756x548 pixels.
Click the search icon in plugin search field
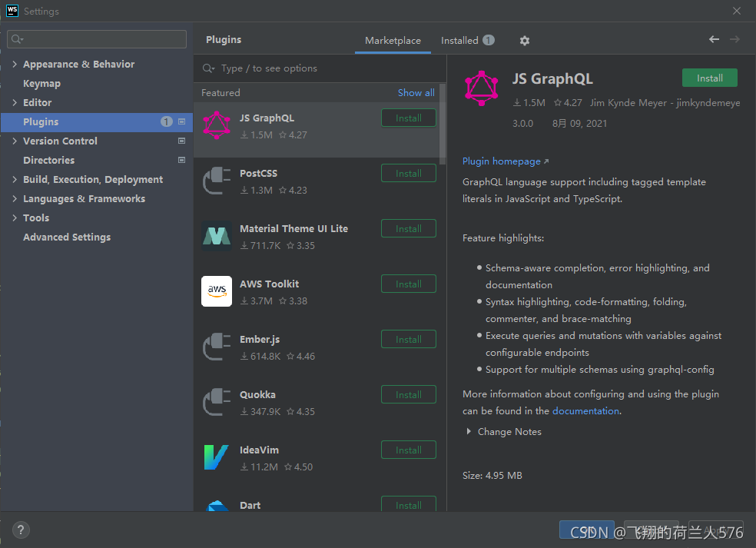(208, 68)
